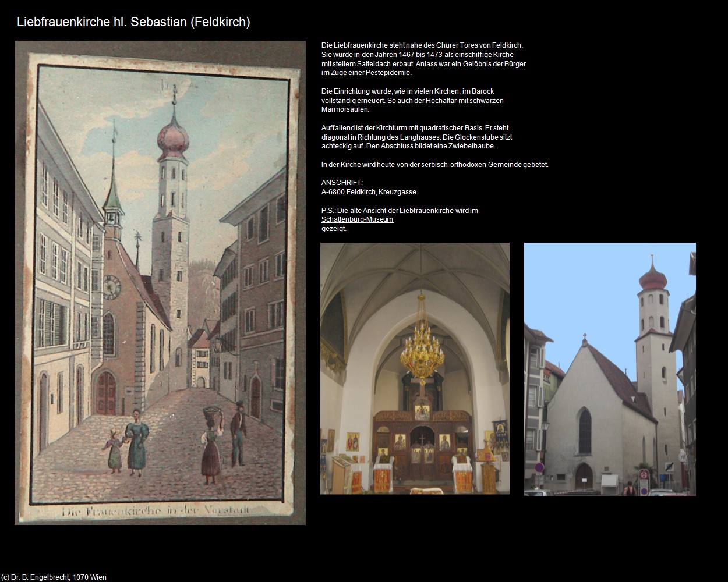Image resolution: width=728 pixels, height=582 pixels.
Task: Click the 'P.S.: Die alte Ansicht' line
Action: pos(400,211)
